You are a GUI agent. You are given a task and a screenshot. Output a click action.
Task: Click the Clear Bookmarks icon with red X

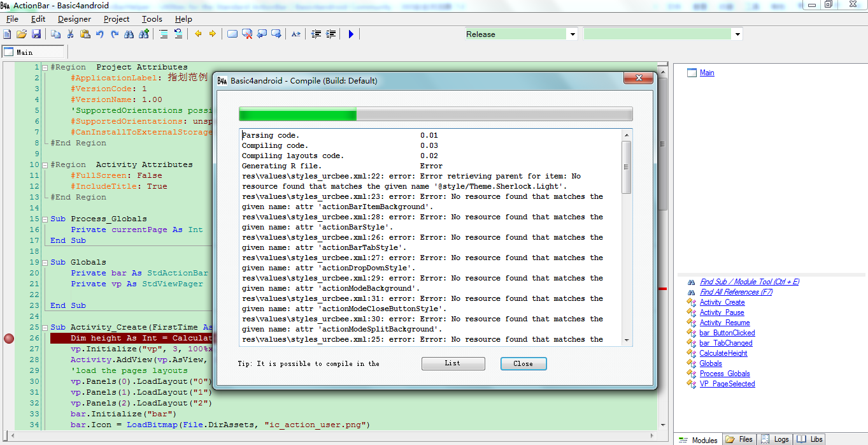pos(247,34)
